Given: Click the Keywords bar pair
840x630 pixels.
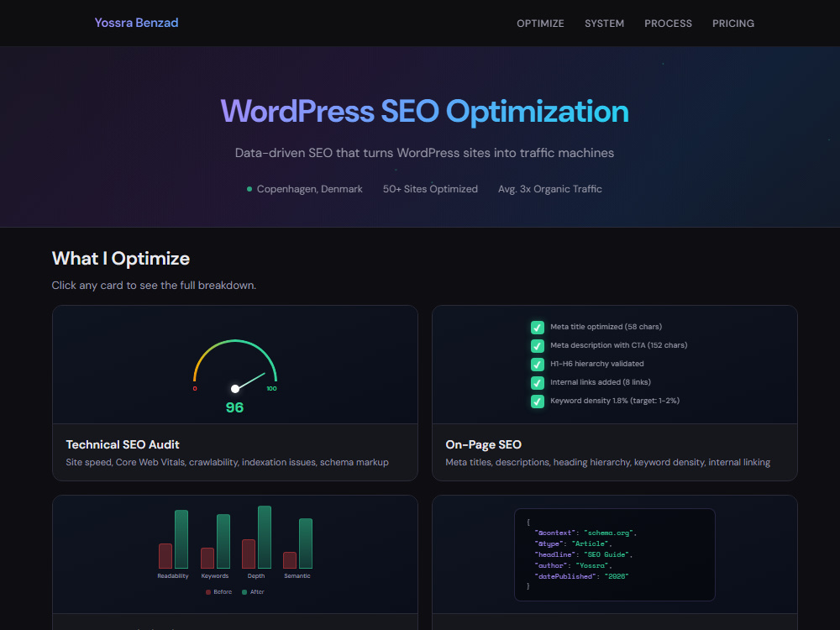Looking at the screenshot, I should [215, 541].
